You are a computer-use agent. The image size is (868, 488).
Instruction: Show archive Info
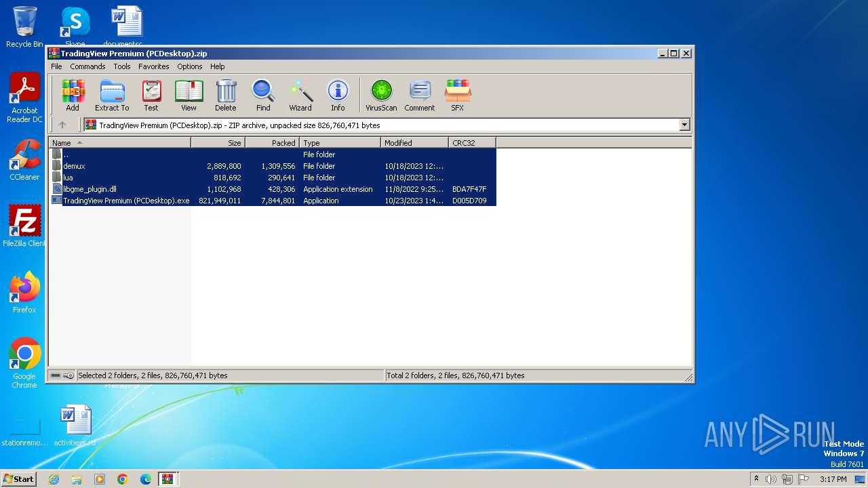click(x=338, y=95)
